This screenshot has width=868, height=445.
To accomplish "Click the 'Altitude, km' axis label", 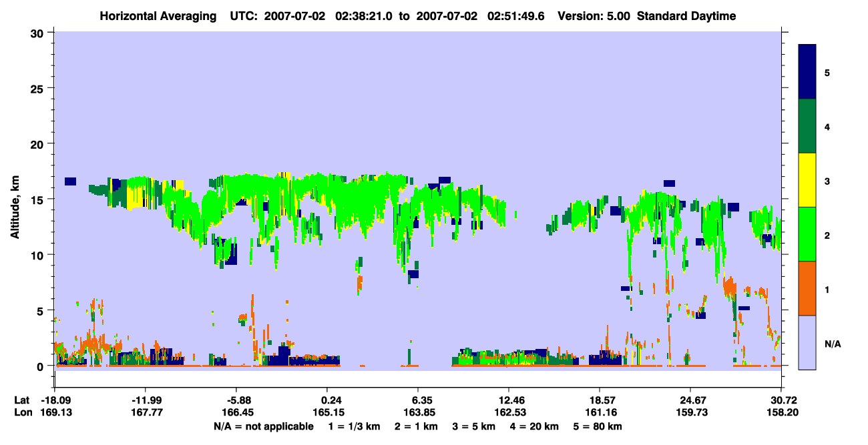I will point(15,208).
